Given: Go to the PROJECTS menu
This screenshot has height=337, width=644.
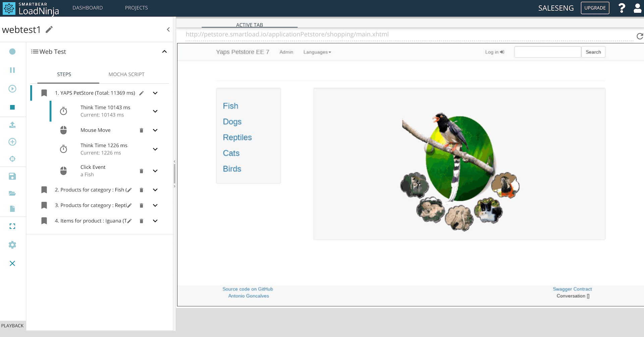Looking at the screenshot, I should (x=136, y=8).
